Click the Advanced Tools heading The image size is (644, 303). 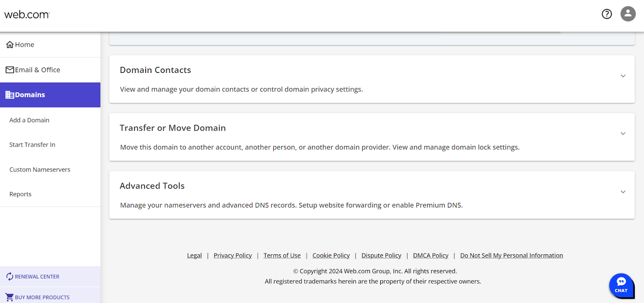[152, 186]
